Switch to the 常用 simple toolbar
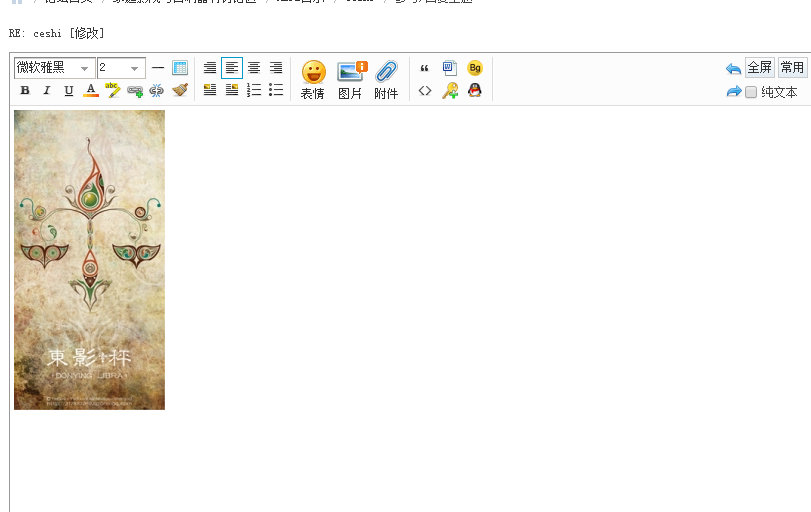The width and height of the screenshot is (811, 512). click(x=792, y=68)
